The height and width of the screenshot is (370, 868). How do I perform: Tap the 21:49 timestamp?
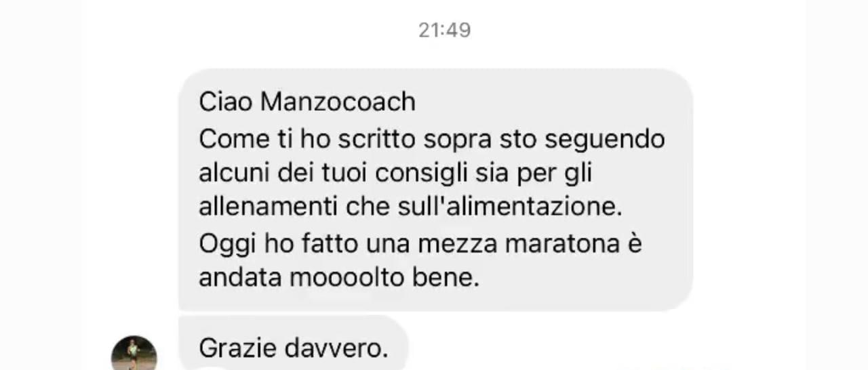(x=444, y=30)
